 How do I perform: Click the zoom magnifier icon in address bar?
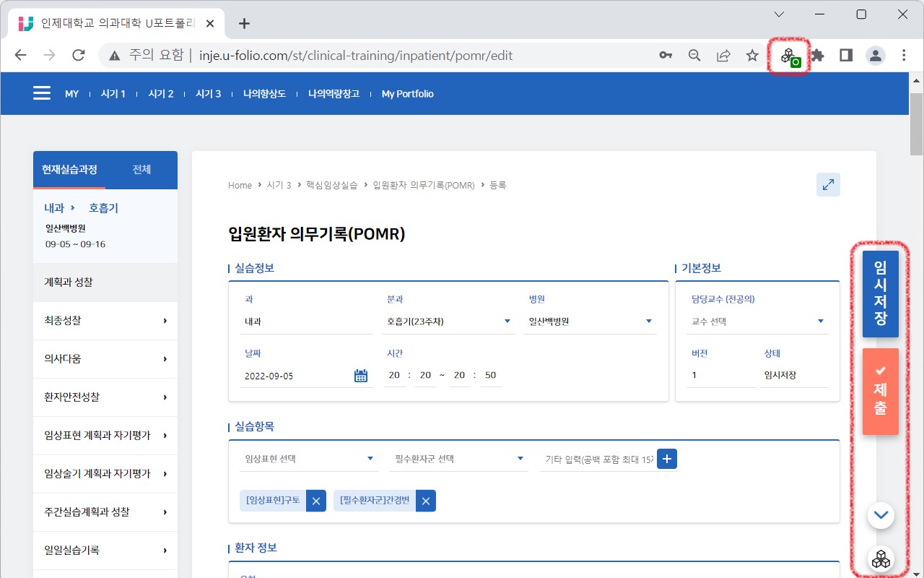[694, 56]
